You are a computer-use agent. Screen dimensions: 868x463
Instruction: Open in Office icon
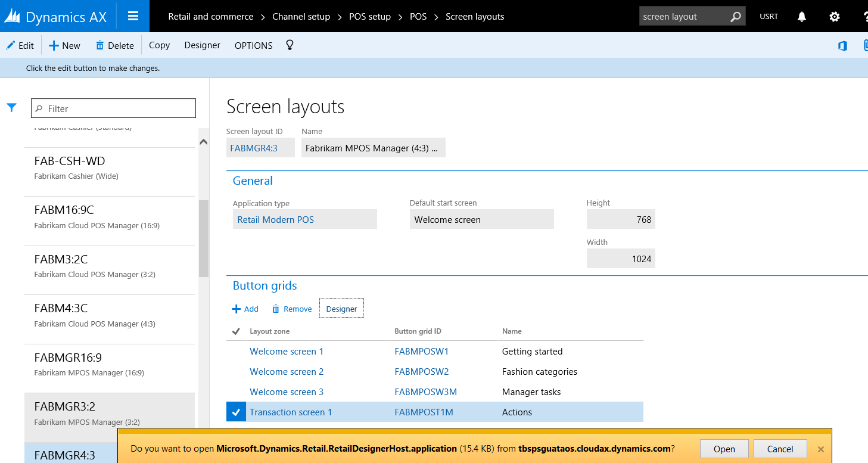pos(842,46)
